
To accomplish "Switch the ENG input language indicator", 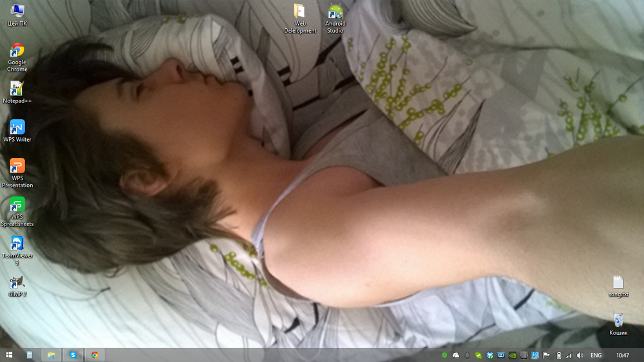I will pos(596,355).
